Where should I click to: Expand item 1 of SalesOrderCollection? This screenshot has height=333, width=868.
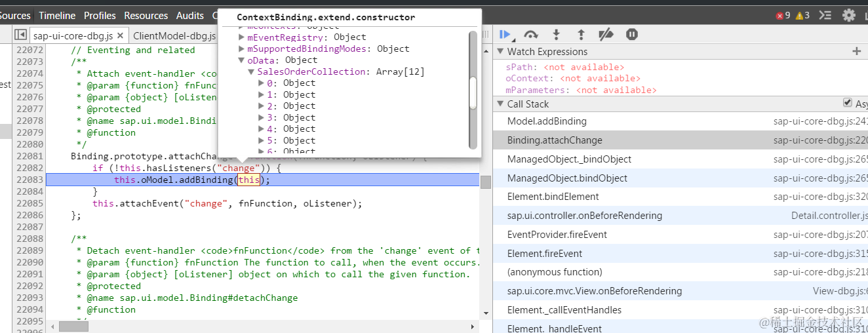point(262,94)
